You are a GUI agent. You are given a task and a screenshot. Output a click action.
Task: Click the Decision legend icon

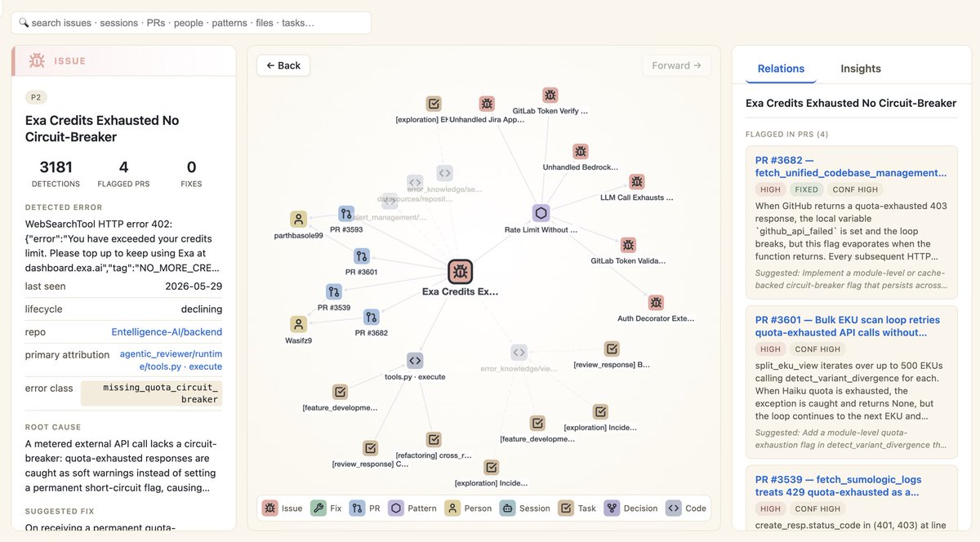pos(612,508)
